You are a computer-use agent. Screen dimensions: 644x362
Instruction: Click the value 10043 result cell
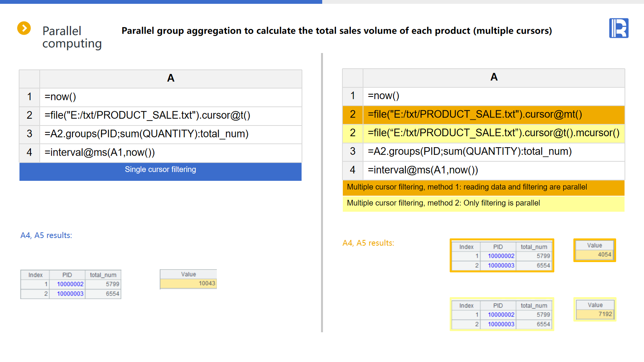click(x=189, y=283)
